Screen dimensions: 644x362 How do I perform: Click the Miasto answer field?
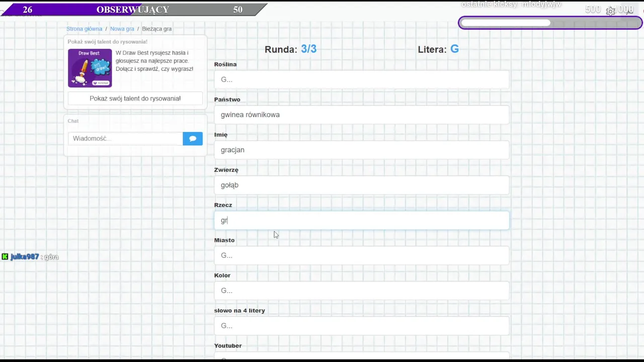click(362, 255)
